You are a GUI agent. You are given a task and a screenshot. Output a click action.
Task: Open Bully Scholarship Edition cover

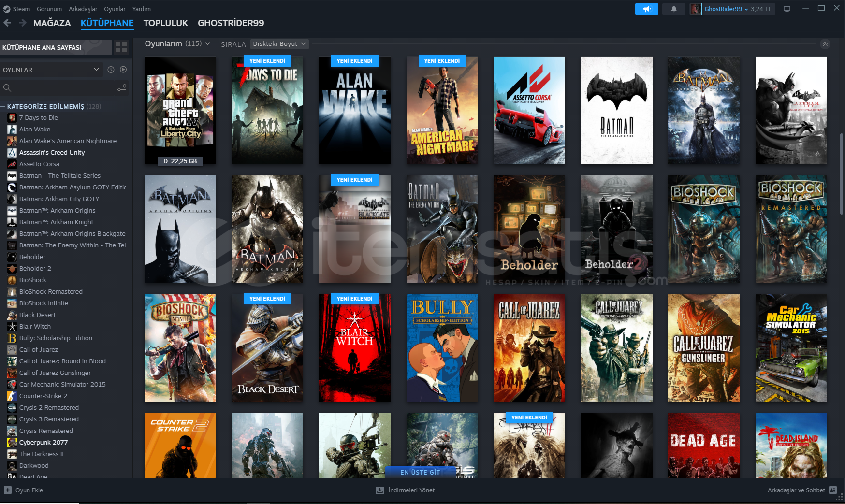442,348
